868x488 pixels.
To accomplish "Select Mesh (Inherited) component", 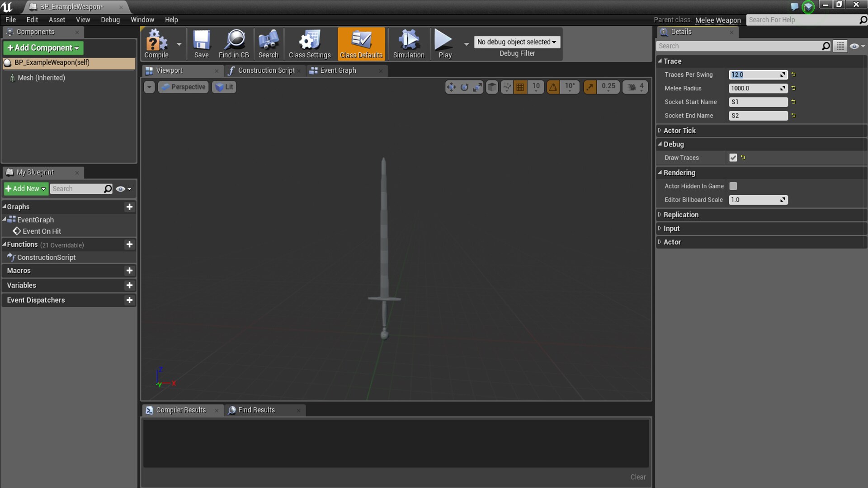I will click(x=41, y=78).
